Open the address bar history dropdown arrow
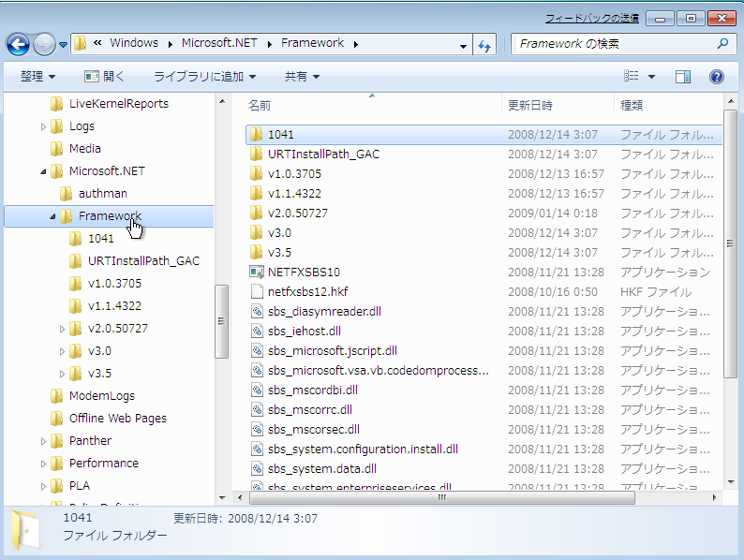The height and width of the screenshot is (560, 744). 463,46
